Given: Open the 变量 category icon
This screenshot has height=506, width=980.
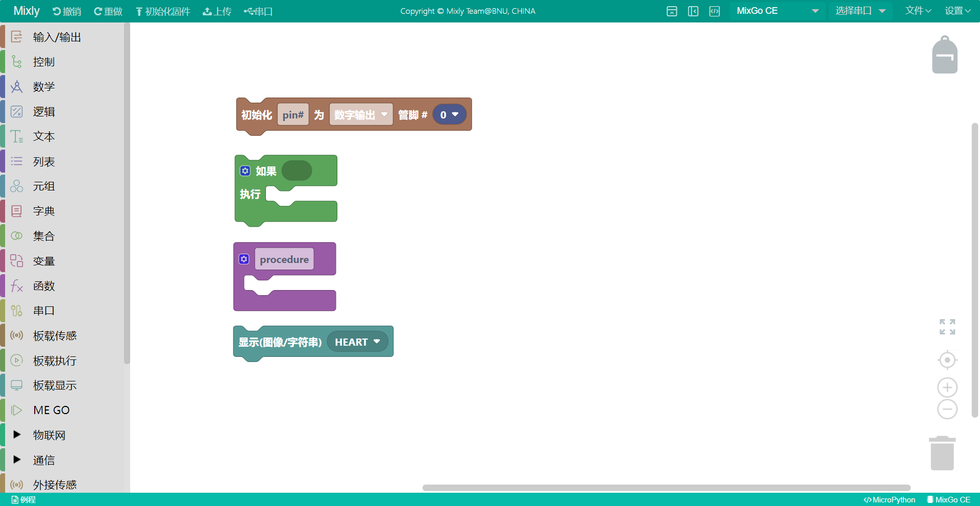Looking at the screenshot, I should coord(16,261).
